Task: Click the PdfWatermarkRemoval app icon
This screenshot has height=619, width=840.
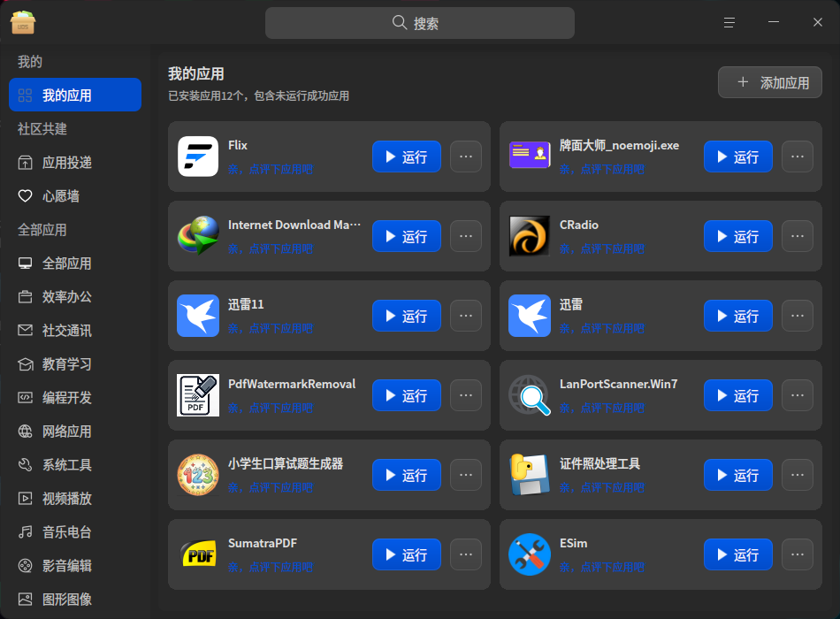Action: pos(198,395)
